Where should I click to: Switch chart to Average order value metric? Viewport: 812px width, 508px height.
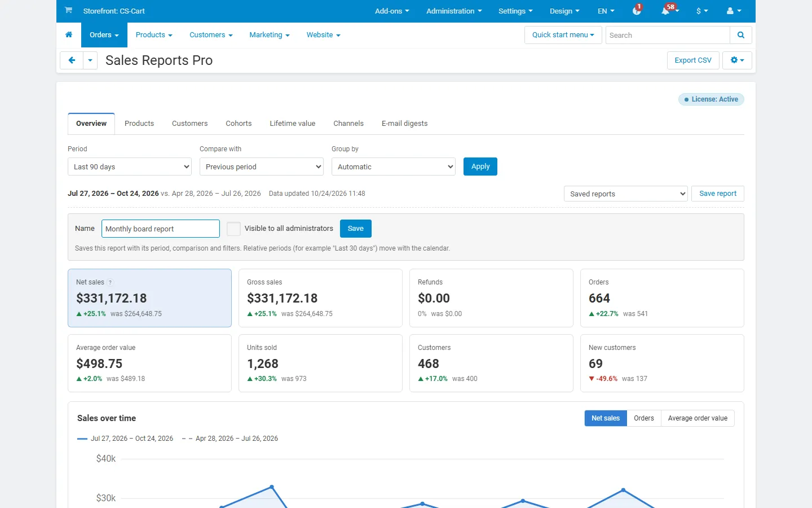point(698,418)
